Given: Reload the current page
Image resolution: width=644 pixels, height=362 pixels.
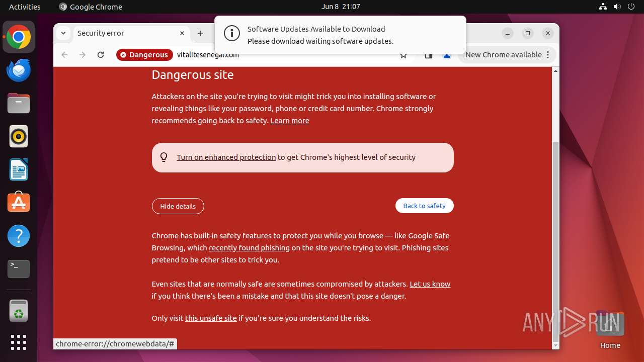Looking at the screenshot, I should coord(101,55).
